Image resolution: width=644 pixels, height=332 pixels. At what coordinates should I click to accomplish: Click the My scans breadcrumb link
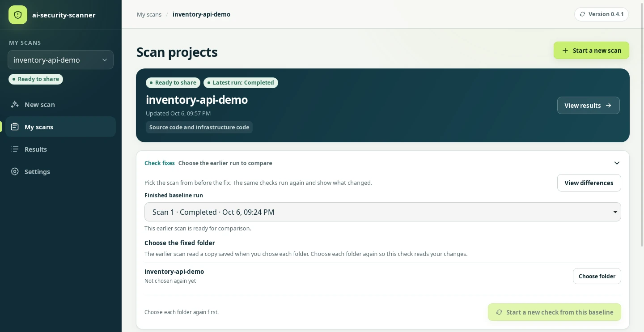tap(149, 14)
